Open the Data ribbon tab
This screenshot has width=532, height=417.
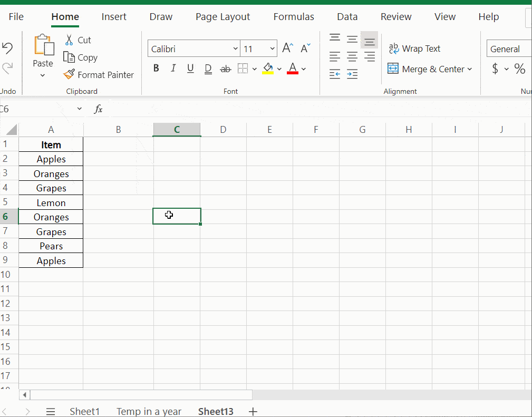pyautogui.click(x=347, y=16)
